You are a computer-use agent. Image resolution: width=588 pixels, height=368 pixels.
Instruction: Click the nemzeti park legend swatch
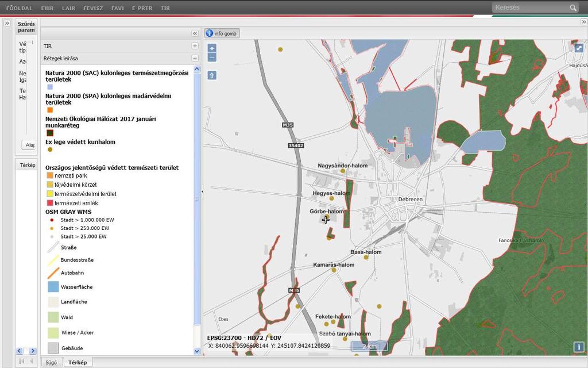click(x=50, y=175)
